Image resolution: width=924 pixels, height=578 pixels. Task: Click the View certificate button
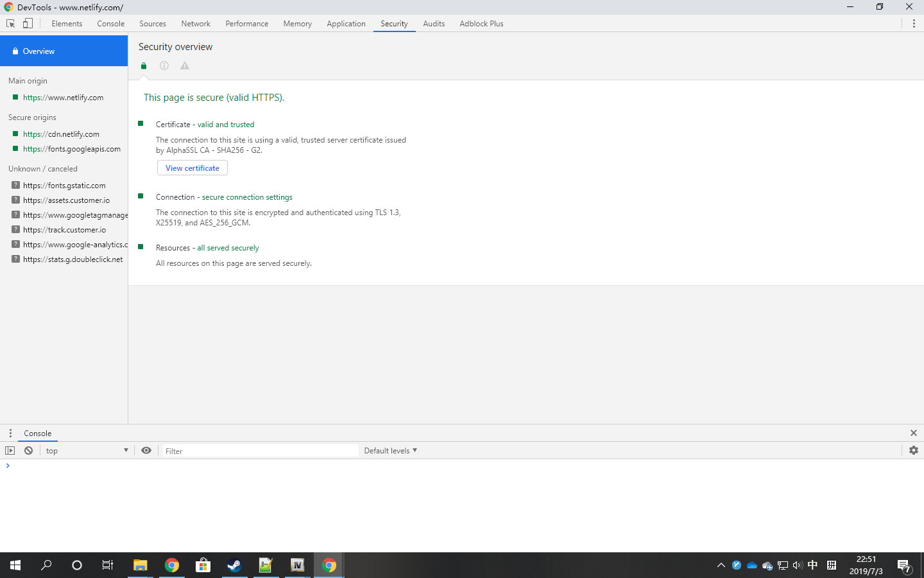193,168
